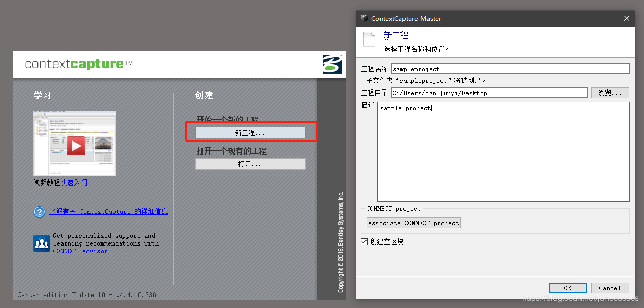
Task: Click the 了解有关 ContextCapture 的详细信息 link
Action: click(108, 211)
